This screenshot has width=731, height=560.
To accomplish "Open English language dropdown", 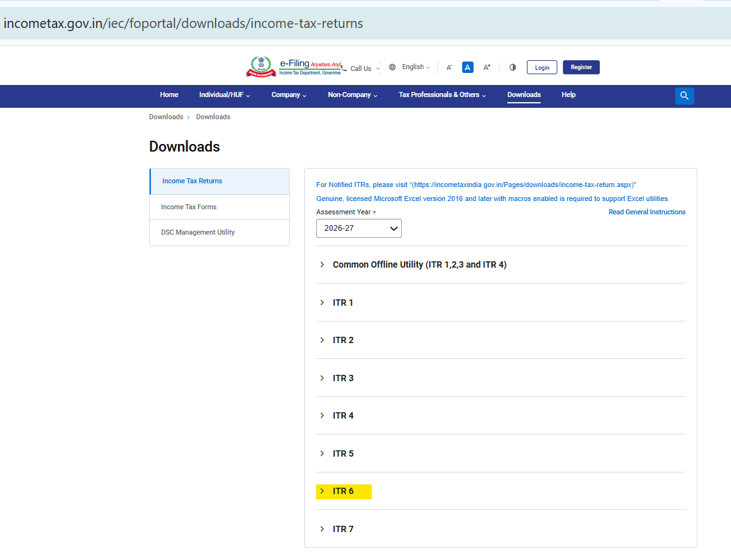I will pos(416,67).
